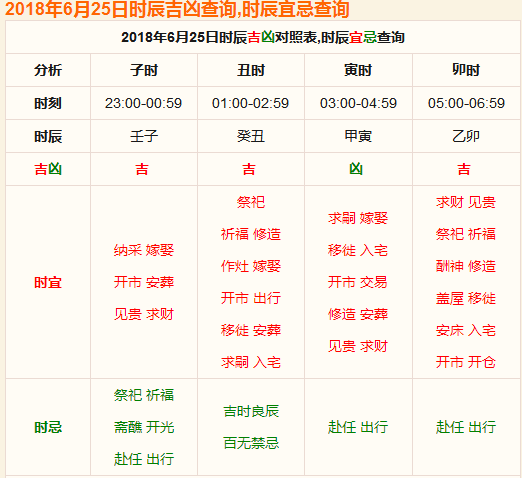Click green 祭祀 祈福 in 子时 时忌

click(144, 395)
